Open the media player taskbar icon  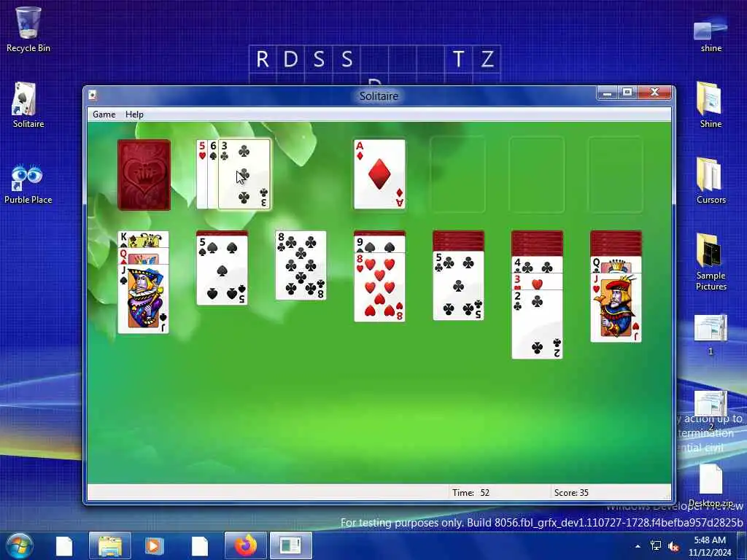154,545
